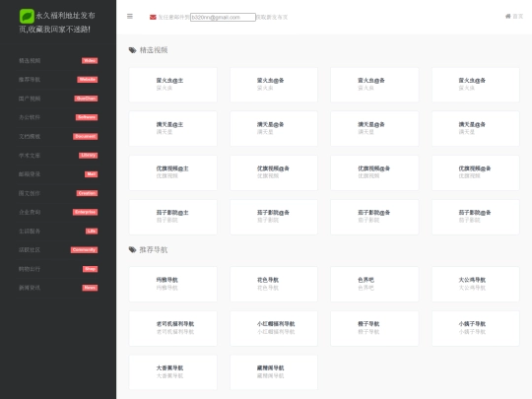Click the 获取新发布页 text after the email field
Viewport: 532px width, 399px height.
(x=272, y=17)
